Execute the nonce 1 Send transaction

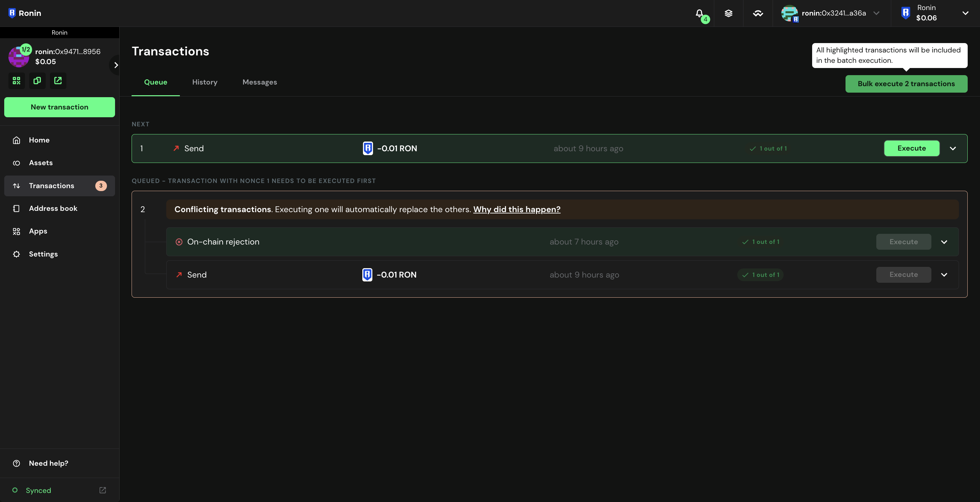(x=912, y=148)
